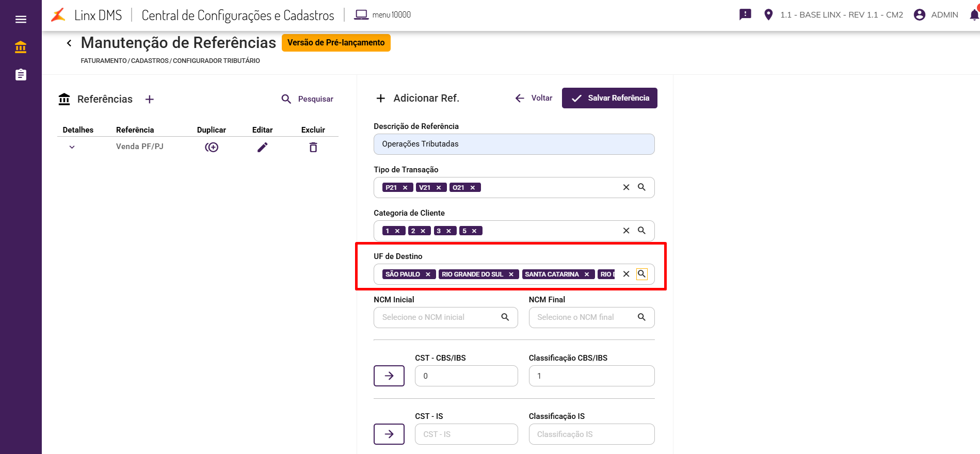The height and width of the screenshot is (454, 980).
Task: Open the notifications bell
Action: pyautogui.click(x=974, y=15)
